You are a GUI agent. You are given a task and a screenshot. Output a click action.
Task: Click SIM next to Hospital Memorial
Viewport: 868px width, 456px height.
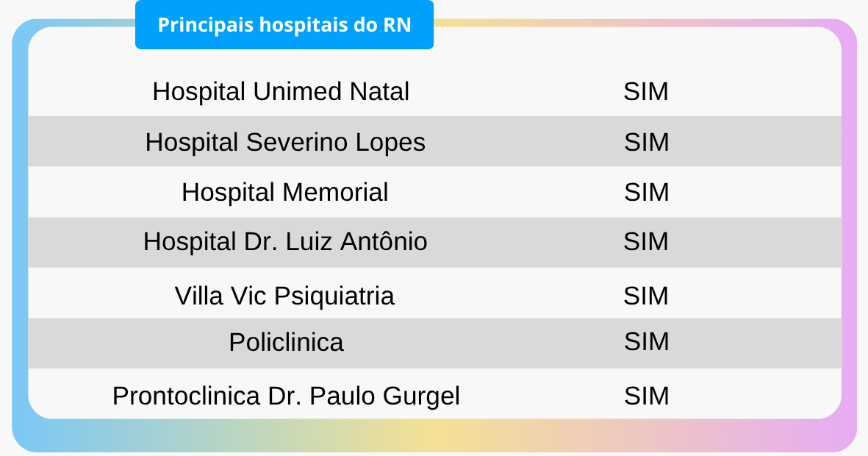click(x=646, y=192)
